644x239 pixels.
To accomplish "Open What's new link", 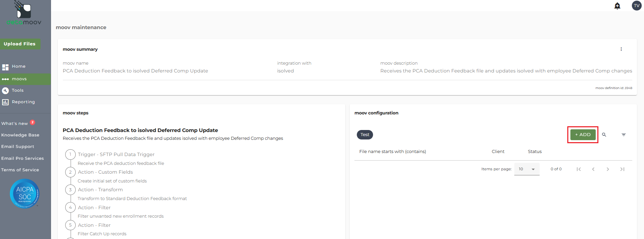I will click(15, 124).
